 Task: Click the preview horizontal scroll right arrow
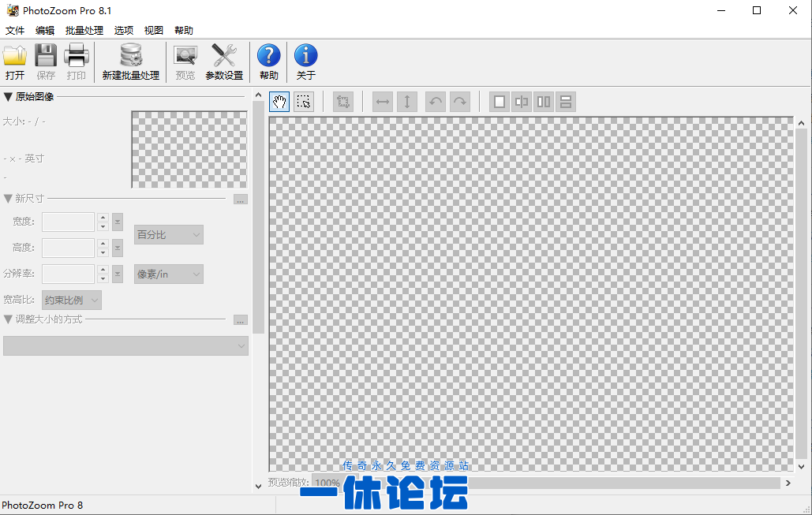tap(788, 483)
